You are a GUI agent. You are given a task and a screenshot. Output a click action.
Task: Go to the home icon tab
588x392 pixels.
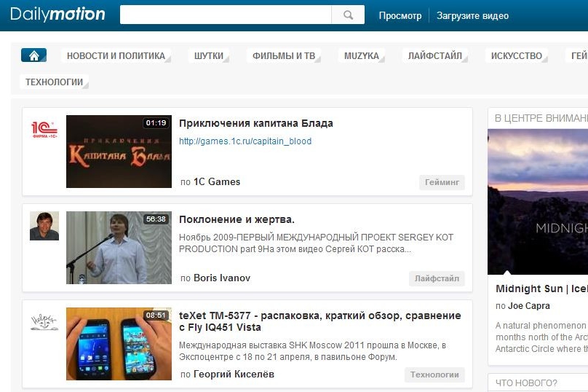(33, 55)
